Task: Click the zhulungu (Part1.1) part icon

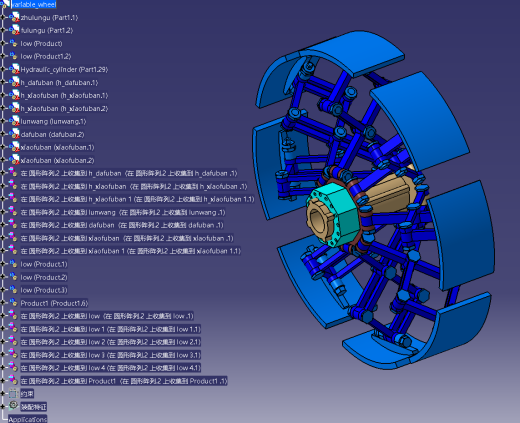Action: (x=14, y=17)
